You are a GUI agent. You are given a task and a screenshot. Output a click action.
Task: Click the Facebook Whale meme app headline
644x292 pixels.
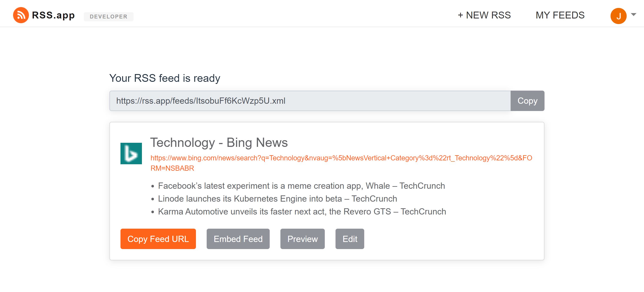pyautogui.click(x=301, y=186)
